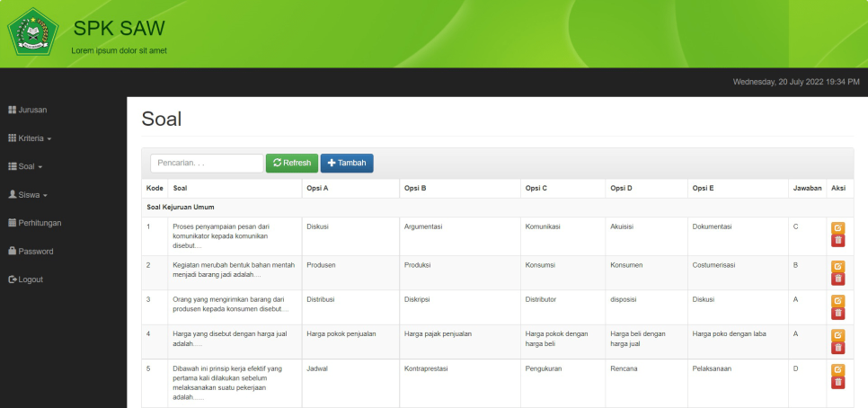
Task: Open Jurusan in the sidebar
Action: pyautogui.click(x=27, y=110)
